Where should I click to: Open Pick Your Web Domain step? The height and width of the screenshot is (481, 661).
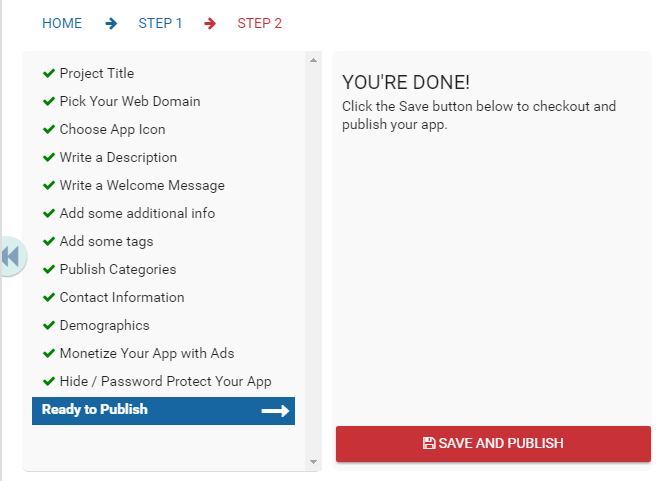click(130, 102)
